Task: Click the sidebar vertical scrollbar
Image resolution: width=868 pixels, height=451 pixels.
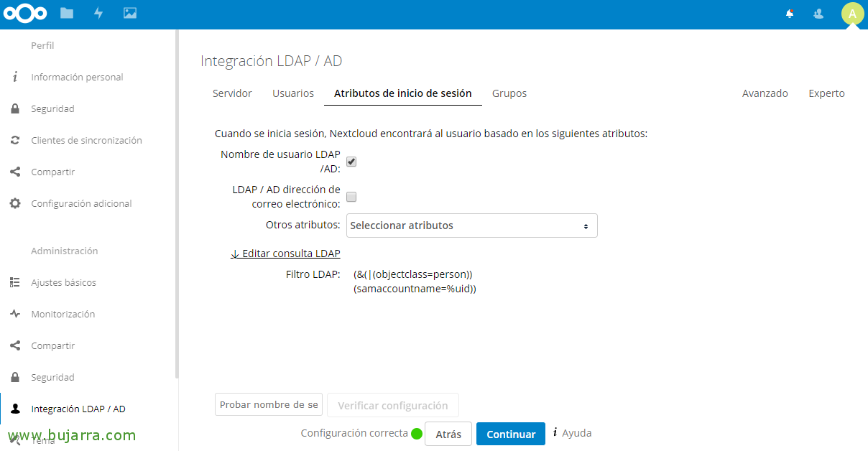Action: (177, 204)
